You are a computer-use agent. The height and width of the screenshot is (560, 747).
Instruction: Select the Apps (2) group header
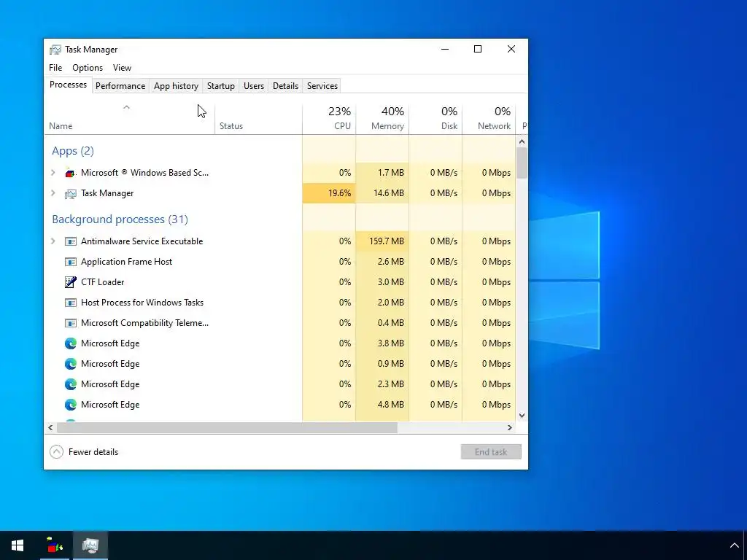coord(73,151)
